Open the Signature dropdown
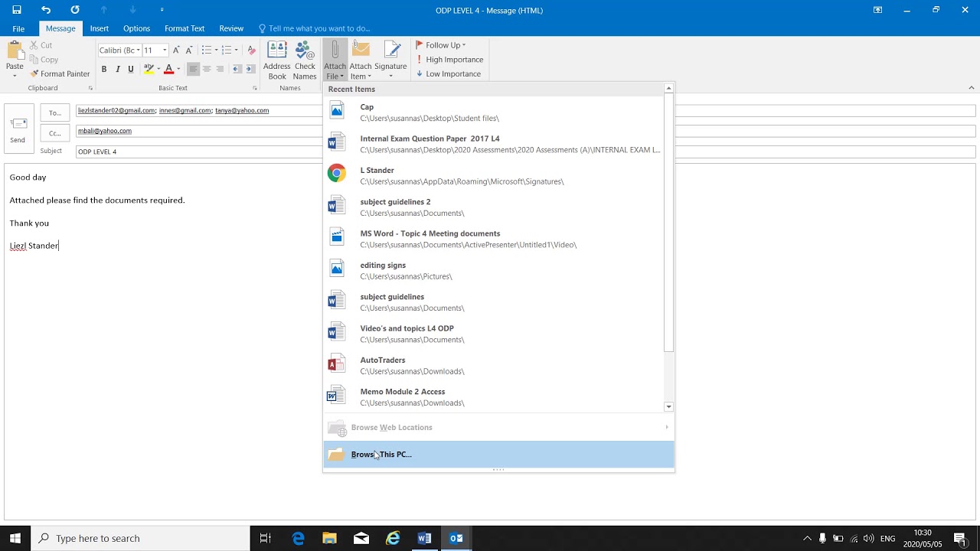This screenshot has width=980, height=551. pyautogui.click(x=390, y=60)
